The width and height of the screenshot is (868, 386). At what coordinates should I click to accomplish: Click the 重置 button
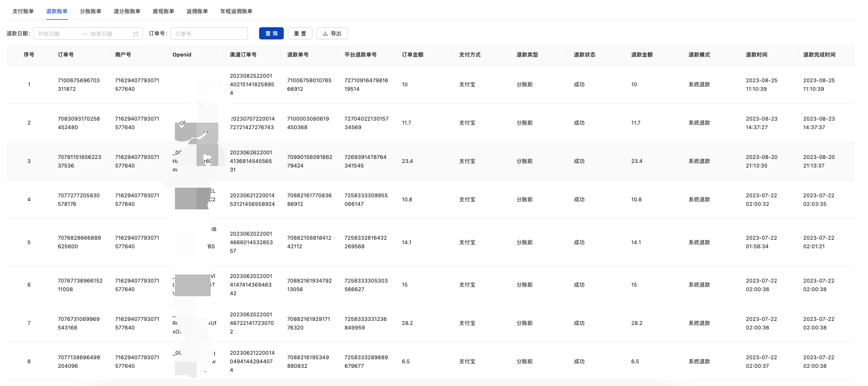(x=300, y=33)
